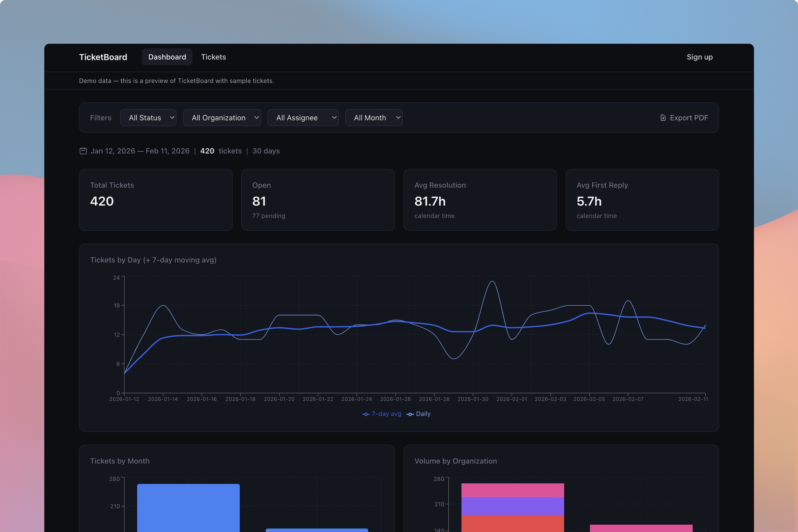The width and height of the screenshot is (798, 532).
Task: Open the All Month dropdown
Action: [x=373, y=117]
